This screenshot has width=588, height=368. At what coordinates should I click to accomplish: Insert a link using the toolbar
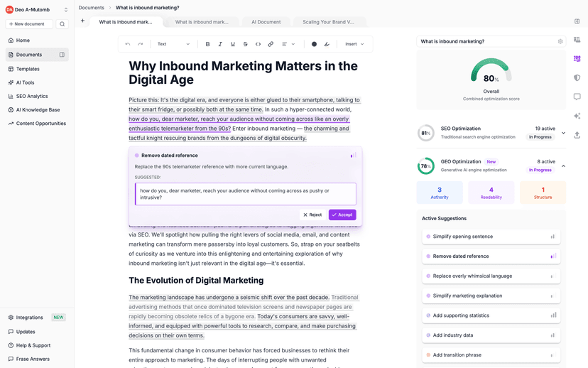271,44
